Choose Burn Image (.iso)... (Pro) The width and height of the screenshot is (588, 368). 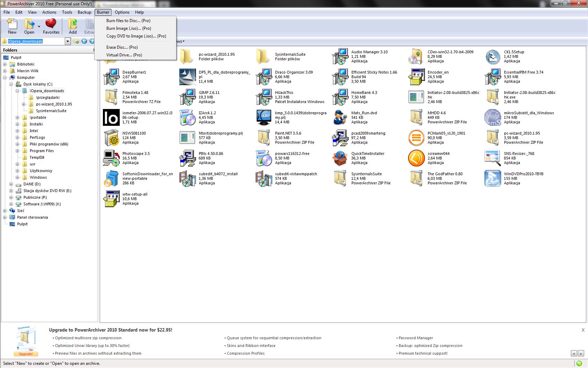(x=135, y=28)
